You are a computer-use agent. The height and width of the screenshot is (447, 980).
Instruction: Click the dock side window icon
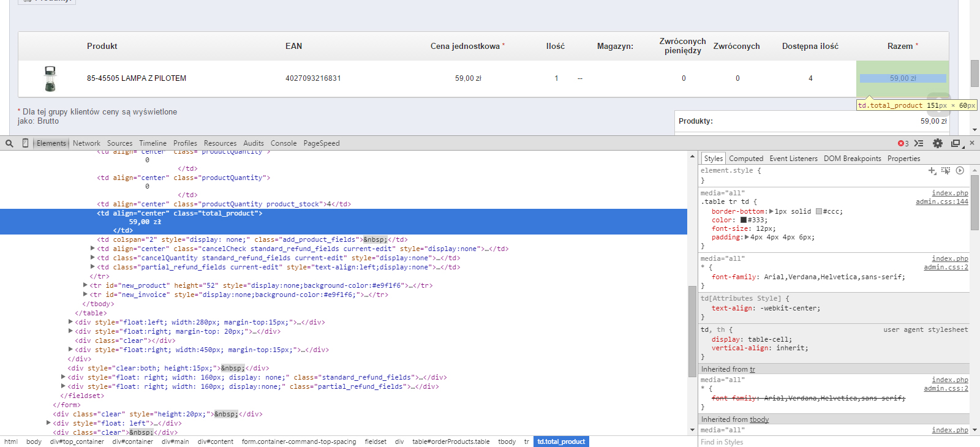pos(956,143)
